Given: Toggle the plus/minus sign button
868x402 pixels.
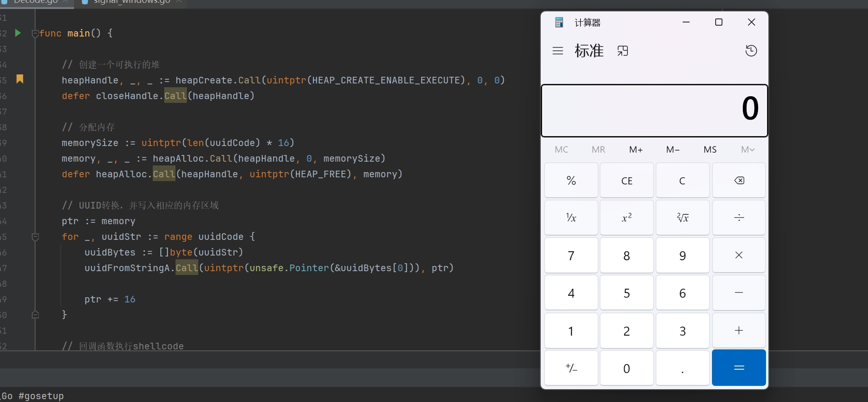Looking at the screenshot, I should tap(571, 368).
